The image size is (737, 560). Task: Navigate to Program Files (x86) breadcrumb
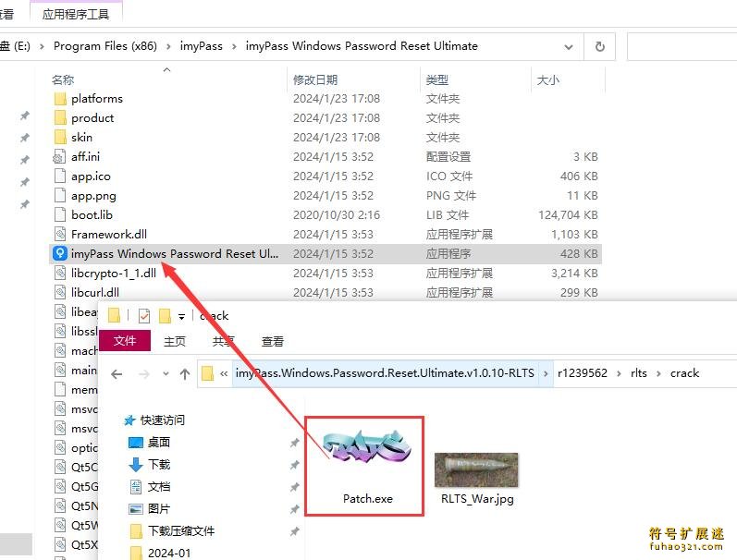pos(105,46)
